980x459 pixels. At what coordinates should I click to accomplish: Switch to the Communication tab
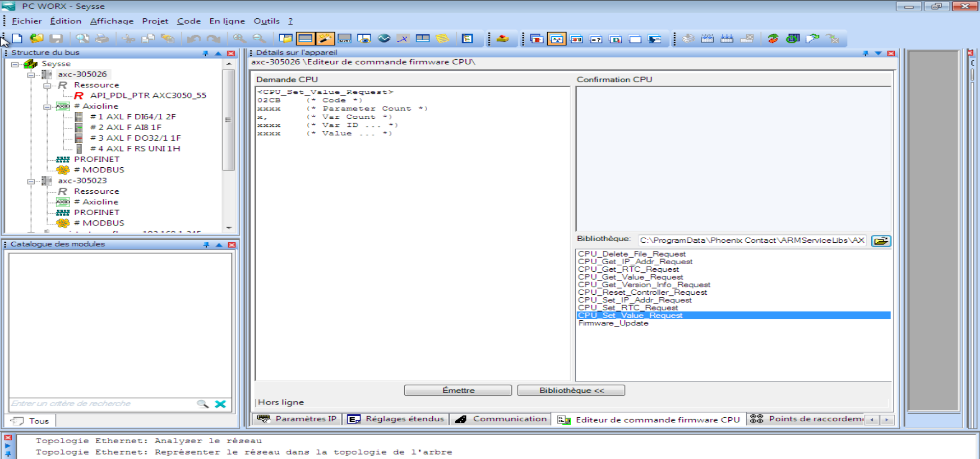[502, 419]
